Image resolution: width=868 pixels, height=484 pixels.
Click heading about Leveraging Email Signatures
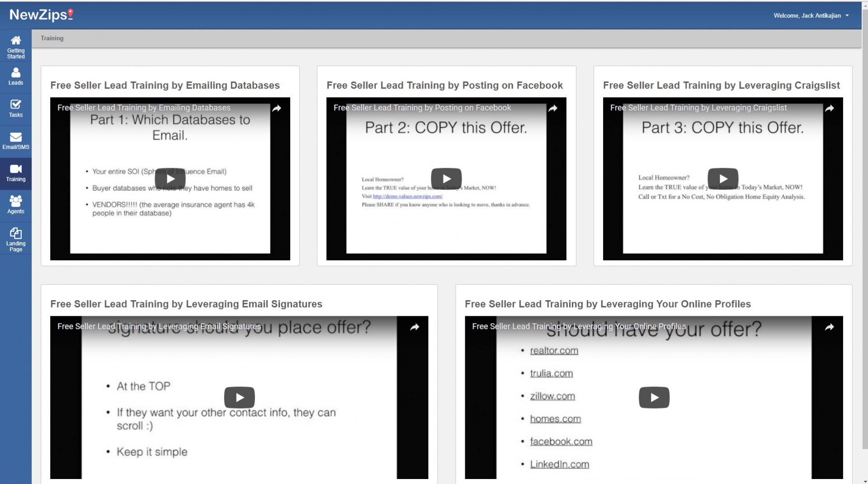(x=186, y=304)
